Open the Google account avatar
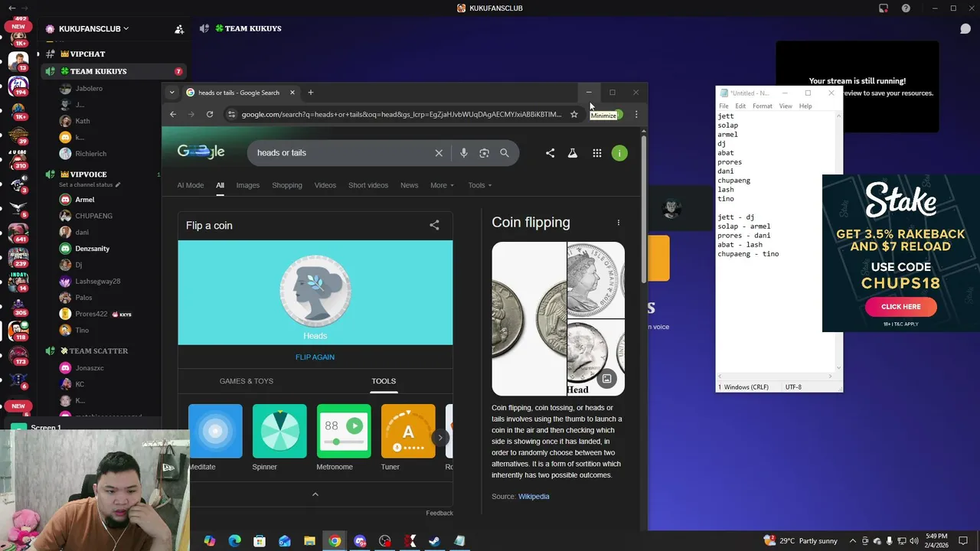The height and width of the screenshot is (551, 980). click(x=619, y=153)
